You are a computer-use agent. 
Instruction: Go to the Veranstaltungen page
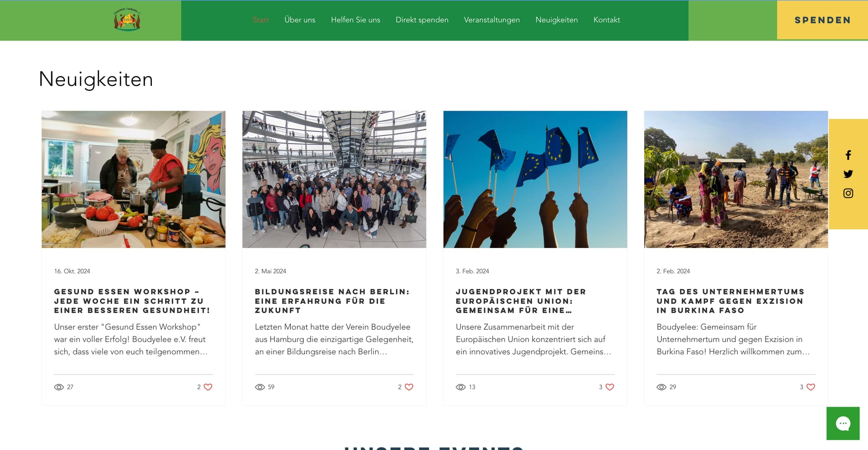pyautogui.click(x=492, y=20)
